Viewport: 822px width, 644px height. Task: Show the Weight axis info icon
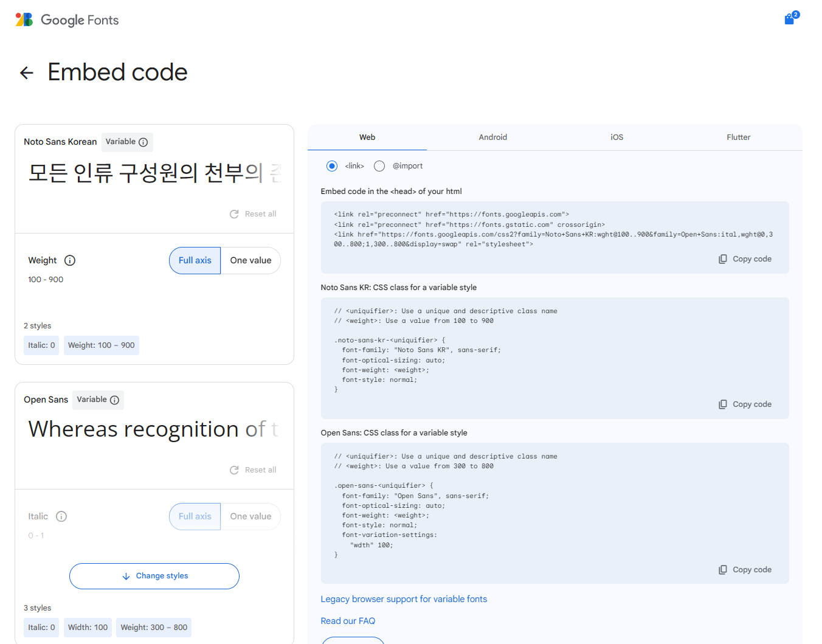(70, 260)
